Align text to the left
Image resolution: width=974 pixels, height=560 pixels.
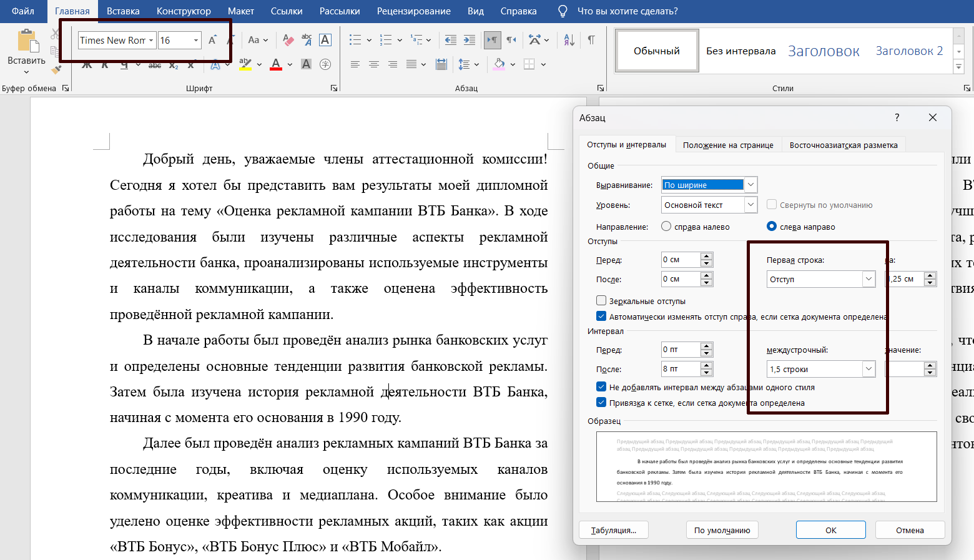pos(355,64)
